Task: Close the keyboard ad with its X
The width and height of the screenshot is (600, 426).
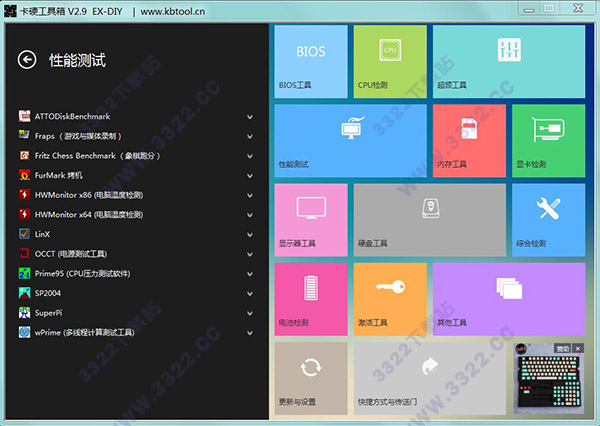Action: pyautogui.click(x=578, y=348)
